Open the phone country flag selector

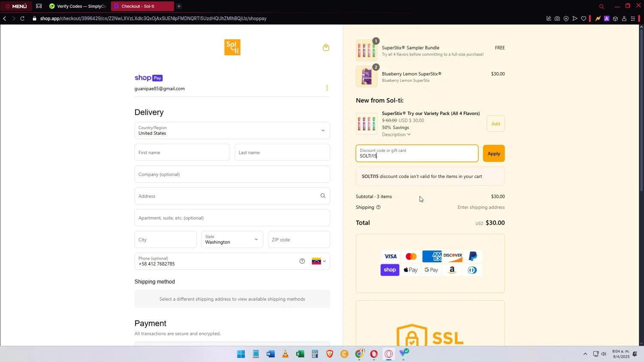coord(319,261)
